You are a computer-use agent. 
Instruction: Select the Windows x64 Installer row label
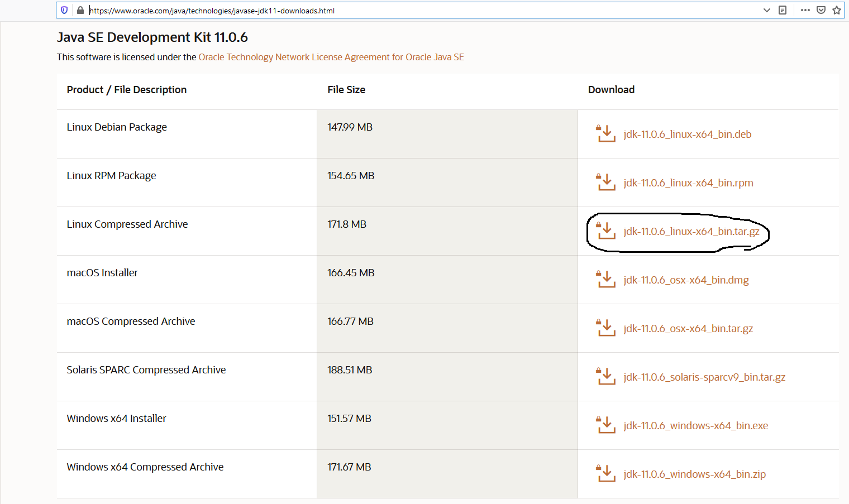pyautogui.click(x=116, y=419)
